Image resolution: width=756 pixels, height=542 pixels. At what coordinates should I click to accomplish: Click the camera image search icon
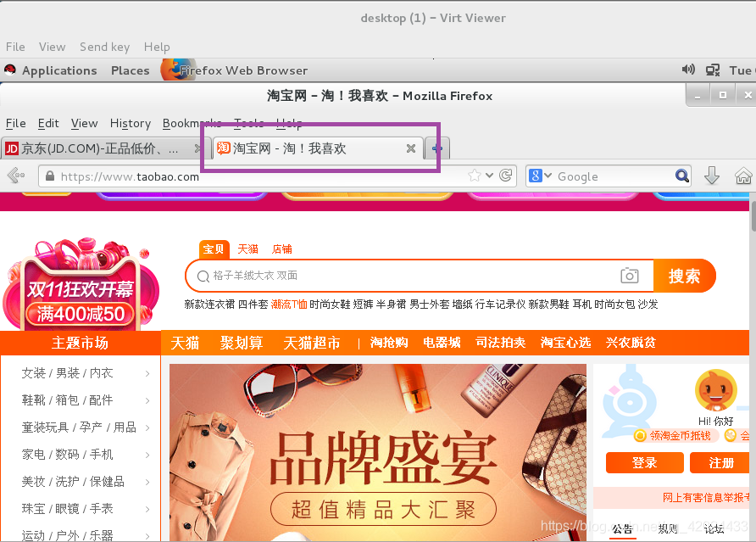[x=629, y=276]
